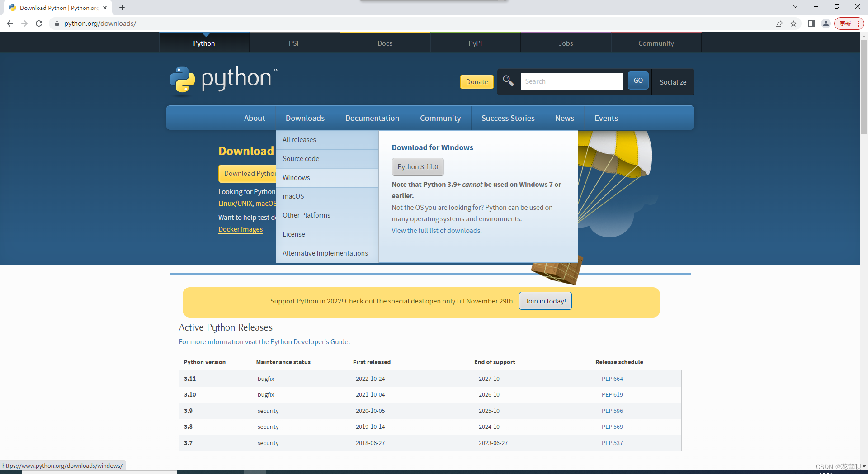Click the browser update button
Screen dimensions: 868x474
pos(849,24)
